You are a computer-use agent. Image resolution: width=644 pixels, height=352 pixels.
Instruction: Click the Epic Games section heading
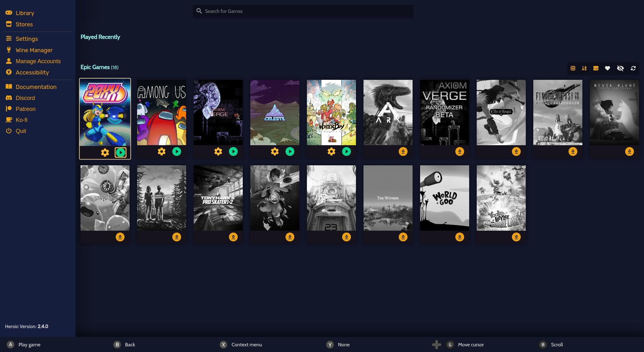[99, 67]
